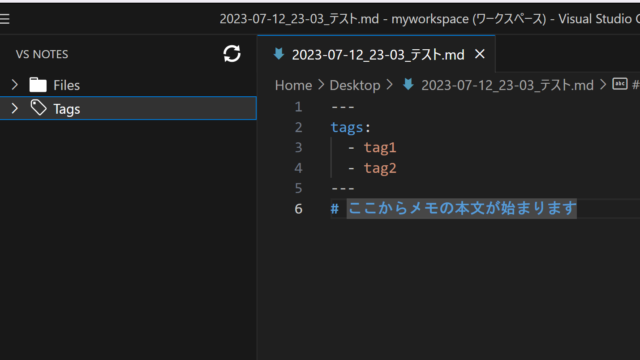The width and height of the screenshot is (640, 360).
Task: Click line number 1 in the gutter
Action: pos(298,107)
